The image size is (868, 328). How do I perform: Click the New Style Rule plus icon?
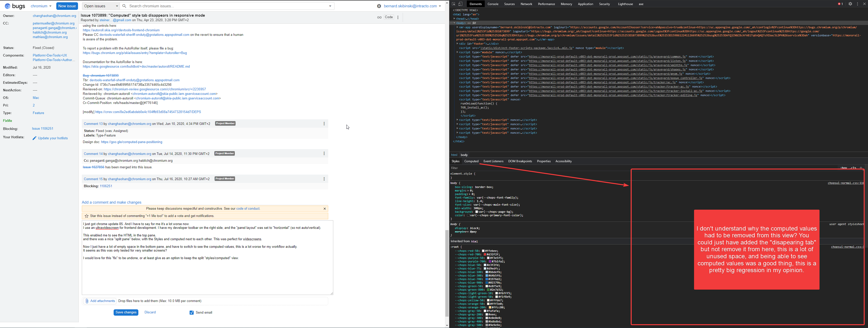tap(861, 168)
